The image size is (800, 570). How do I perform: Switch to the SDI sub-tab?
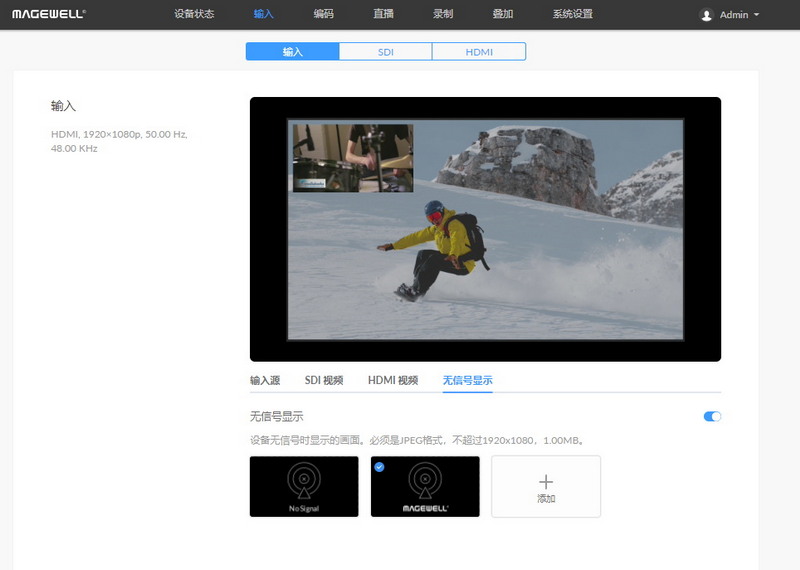point(385,52)
